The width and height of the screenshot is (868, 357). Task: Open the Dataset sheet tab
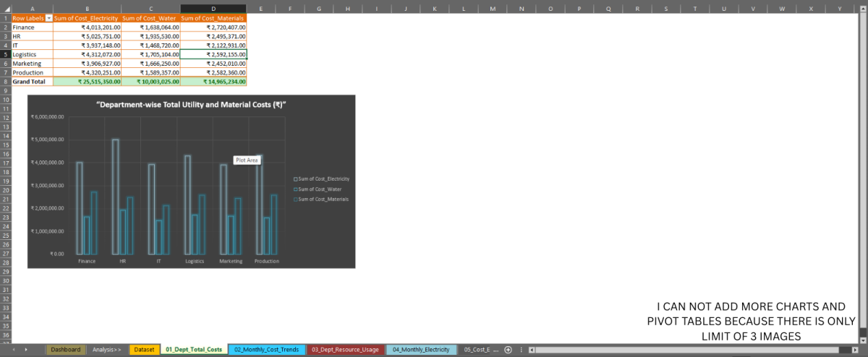point(144,350)
